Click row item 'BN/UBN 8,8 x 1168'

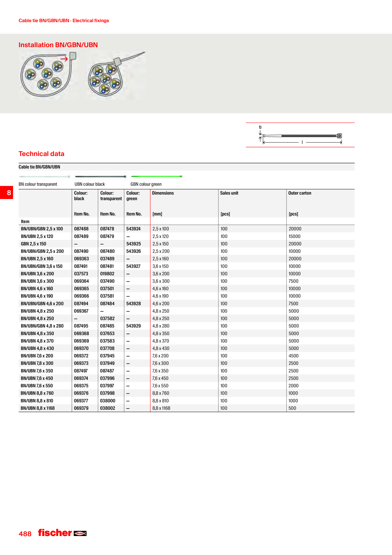(38, 408)
